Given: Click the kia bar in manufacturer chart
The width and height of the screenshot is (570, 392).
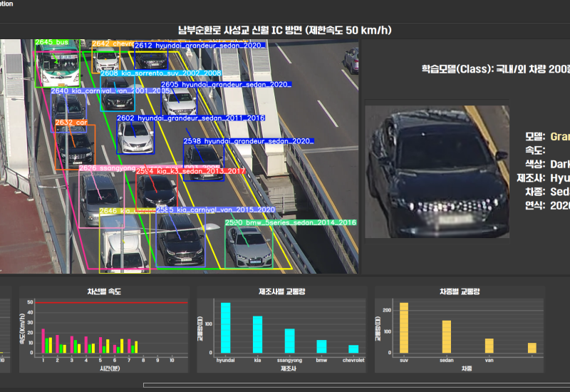Looking at the screenshot, I should 258,334.
